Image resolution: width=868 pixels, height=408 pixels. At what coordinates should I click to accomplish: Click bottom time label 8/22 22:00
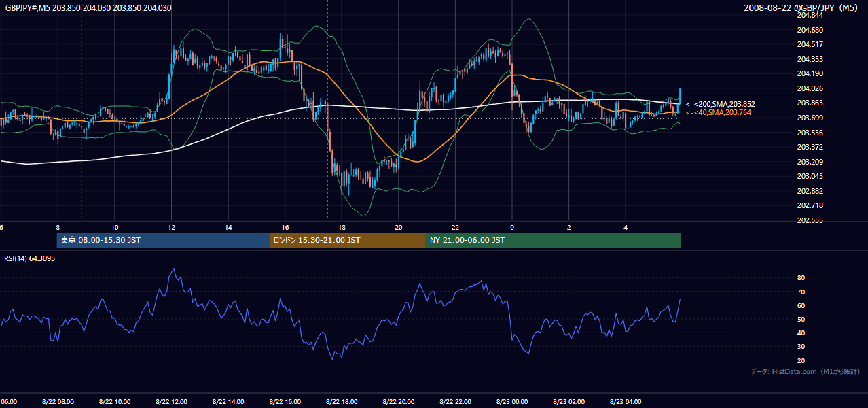click(x=455, y=402)
